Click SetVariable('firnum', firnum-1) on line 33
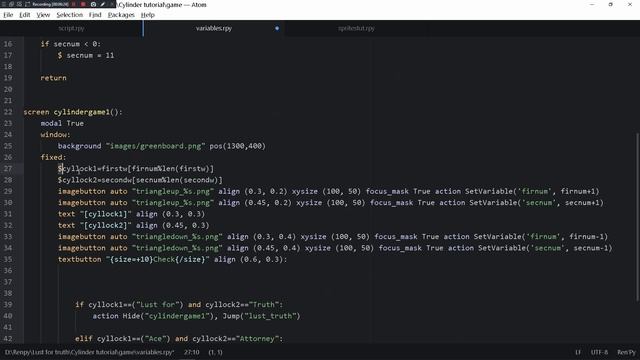This screenshot has height=360, width=640. (541, 237)
